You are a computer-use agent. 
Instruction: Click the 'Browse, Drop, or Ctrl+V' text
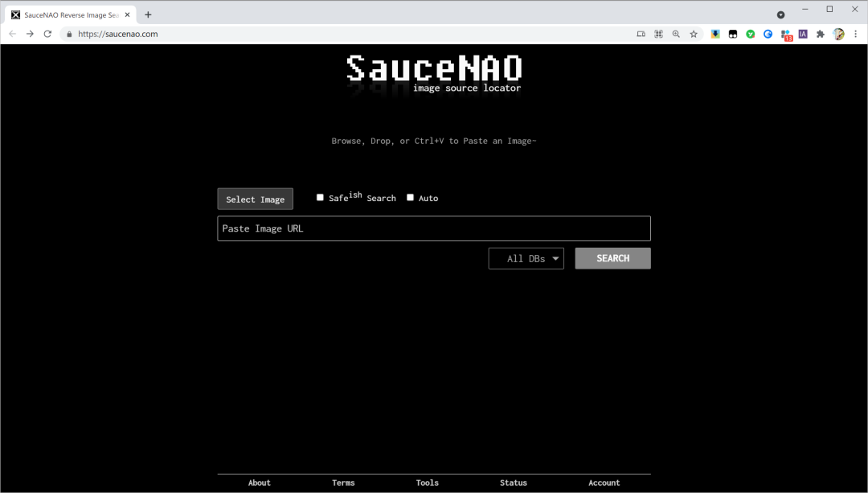434,141
